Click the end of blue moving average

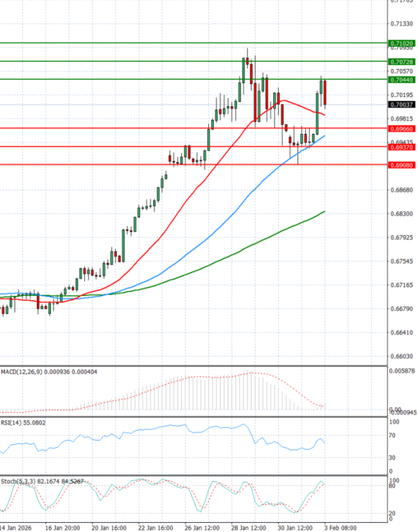(x=324, y=136)
